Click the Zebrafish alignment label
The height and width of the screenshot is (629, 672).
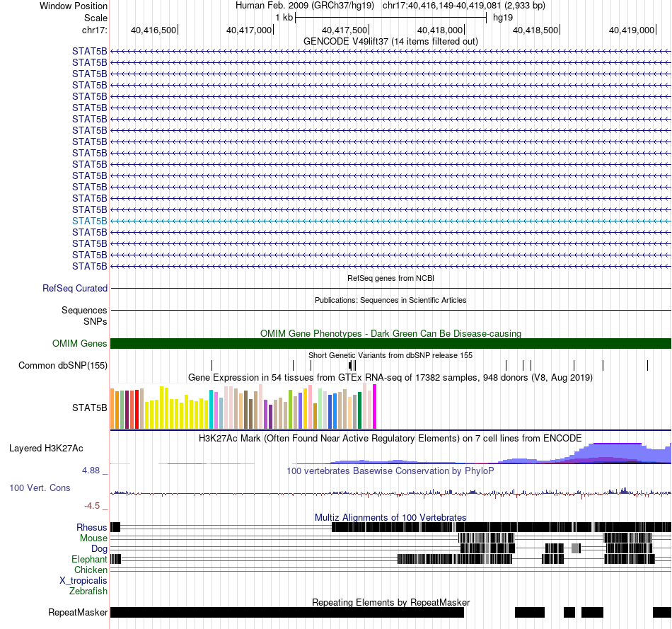(x=88, y=591)
